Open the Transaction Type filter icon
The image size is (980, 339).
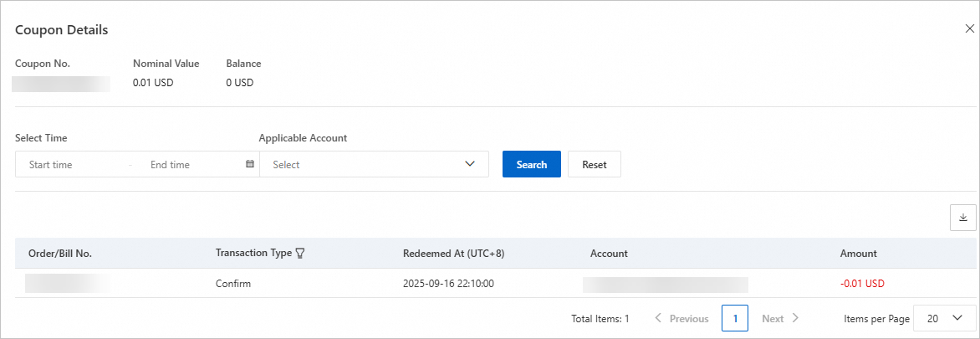299,253
